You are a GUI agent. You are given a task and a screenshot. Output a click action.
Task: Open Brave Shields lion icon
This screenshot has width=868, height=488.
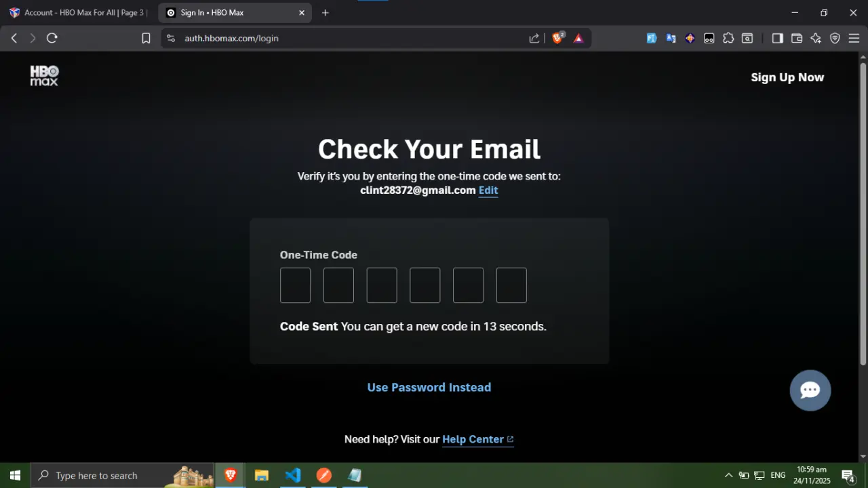pos(557,38)
